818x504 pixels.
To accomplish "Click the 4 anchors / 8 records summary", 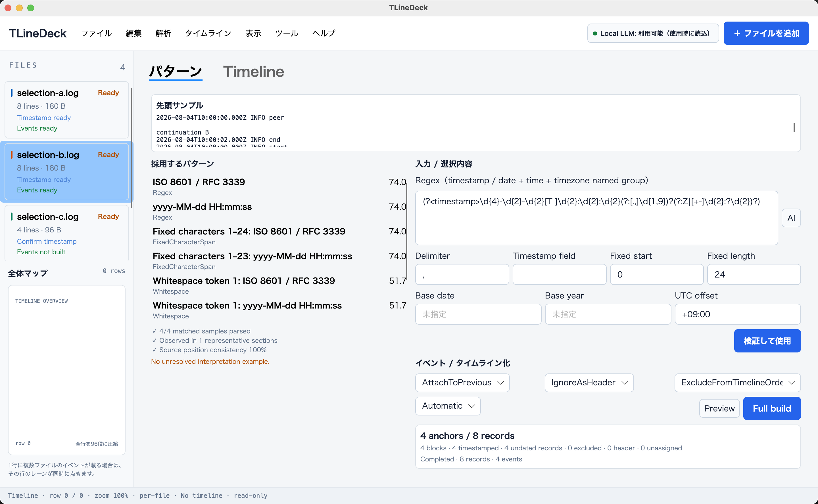I will pos(468,436).
